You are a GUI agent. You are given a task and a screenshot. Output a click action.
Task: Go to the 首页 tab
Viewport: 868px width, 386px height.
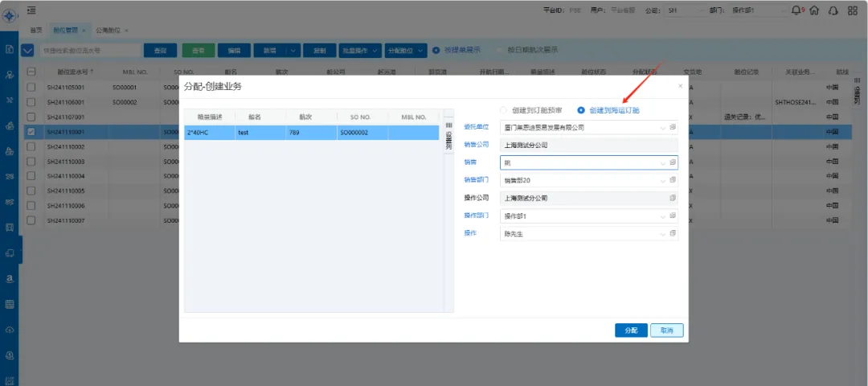tap(36, 30)
